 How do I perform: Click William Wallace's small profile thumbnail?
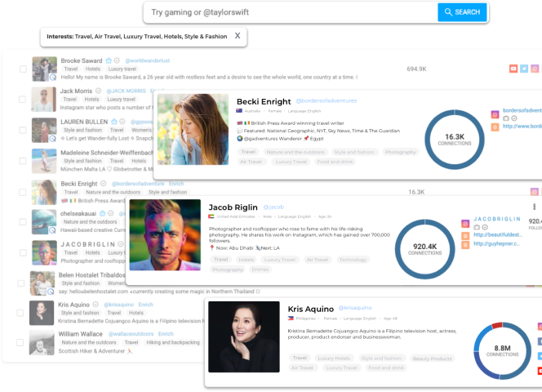click(42, 342)
